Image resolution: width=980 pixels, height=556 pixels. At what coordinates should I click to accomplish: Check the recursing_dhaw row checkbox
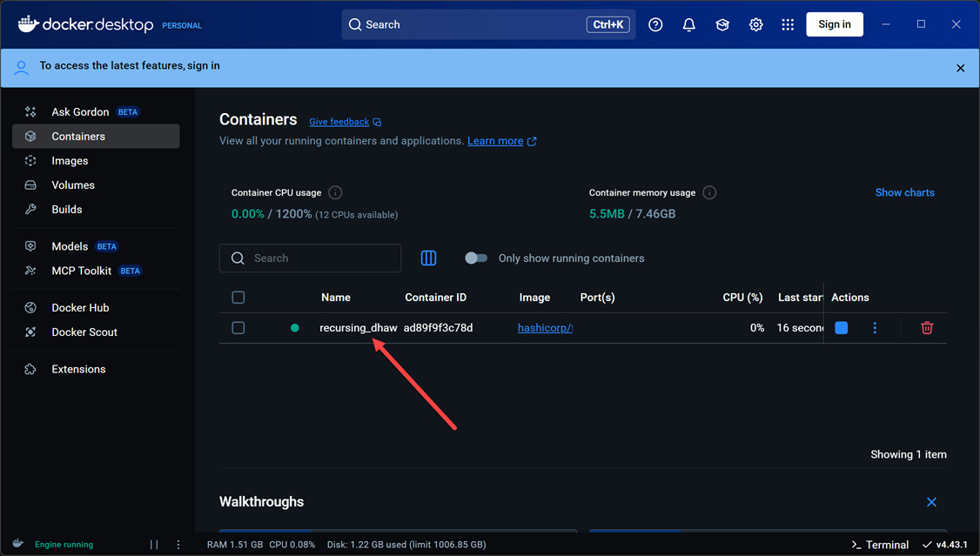pyautogui.click(x=238, y=328)
